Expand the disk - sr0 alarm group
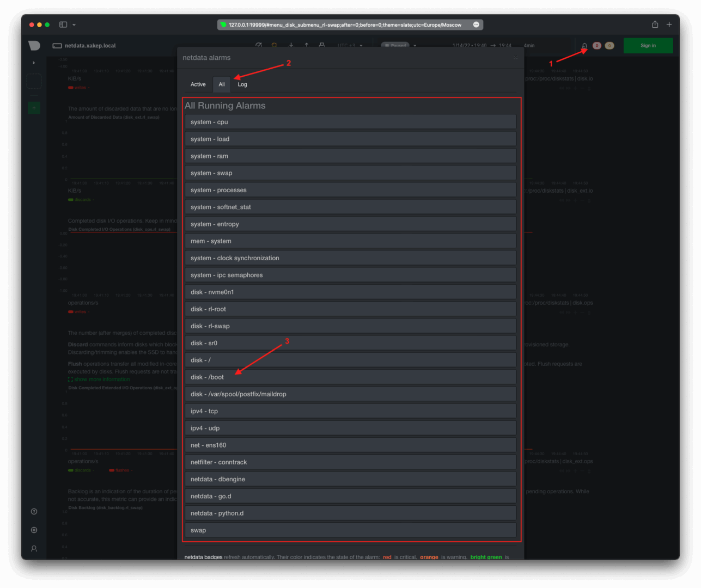Screen dimensions: 701x588 pos(350,343)
